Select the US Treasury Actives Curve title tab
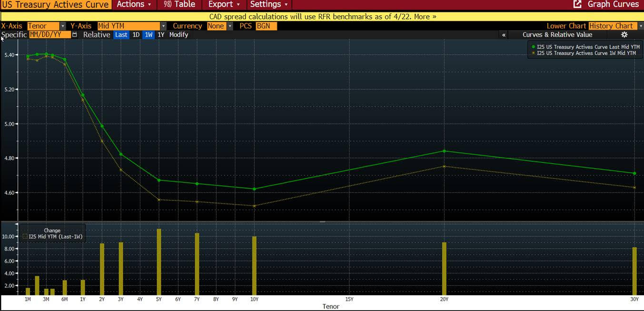 (x=56, y=4)
